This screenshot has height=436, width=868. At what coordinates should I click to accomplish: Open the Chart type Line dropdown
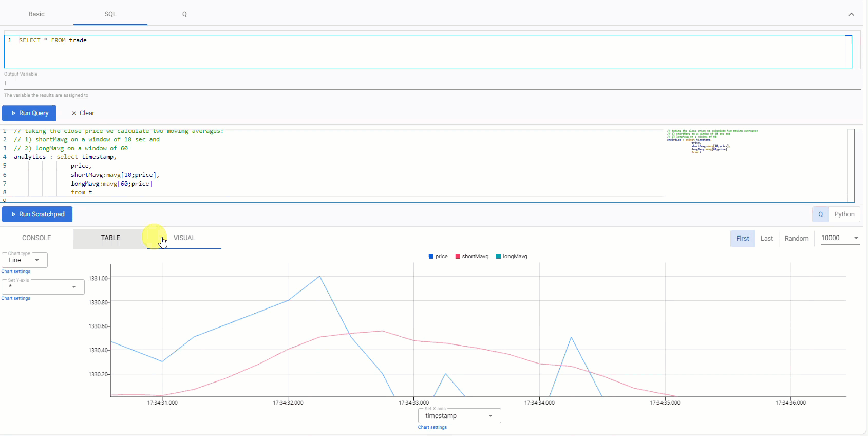click(x=25, y=260)
